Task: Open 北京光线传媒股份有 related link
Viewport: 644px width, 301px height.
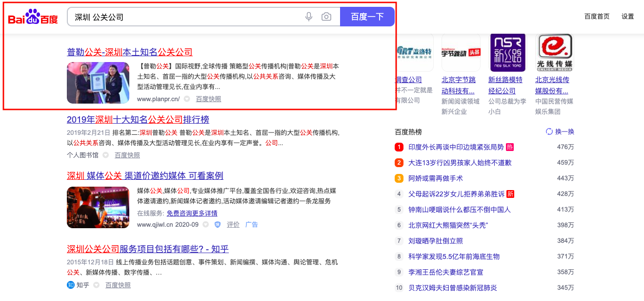Action: click(x=552, y=85)
